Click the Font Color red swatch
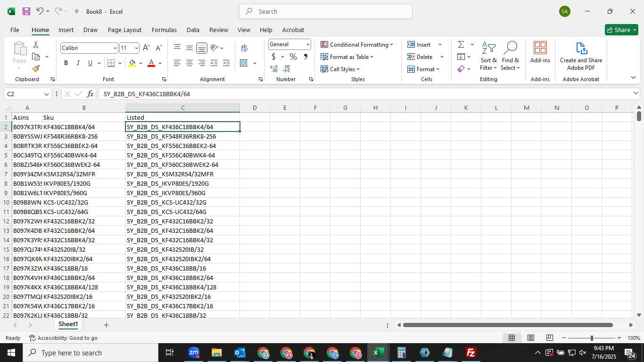644x362 pixels. (x=151, y=63)
